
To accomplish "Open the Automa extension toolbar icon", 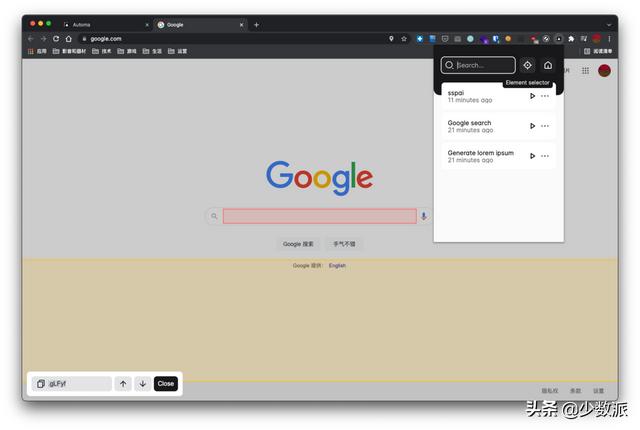I will point(559,39).
